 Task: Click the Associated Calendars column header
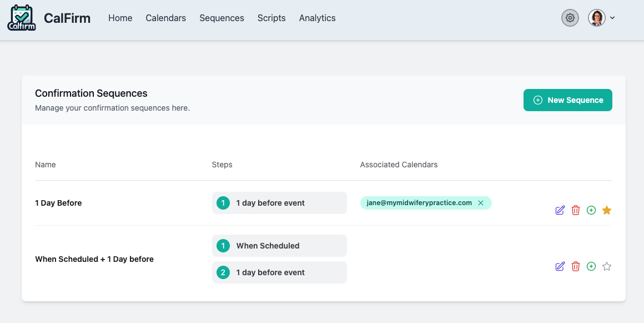click(399, 165)
